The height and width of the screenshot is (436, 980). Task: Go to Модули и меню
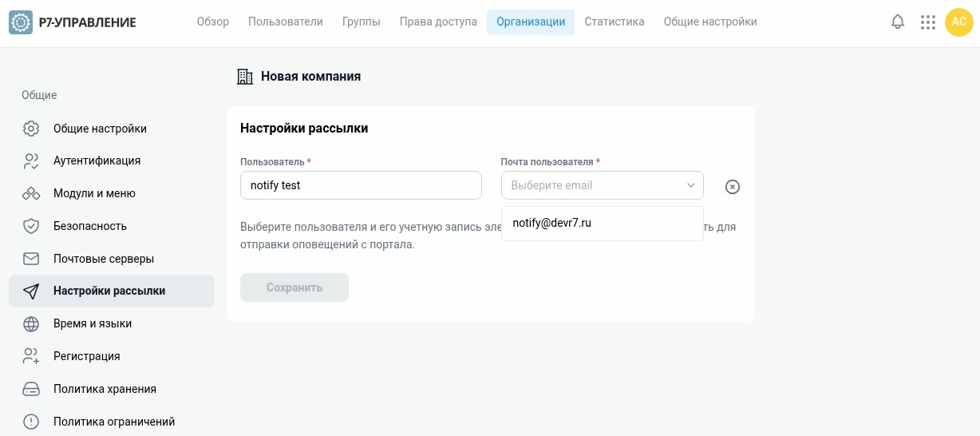point(112,193)
